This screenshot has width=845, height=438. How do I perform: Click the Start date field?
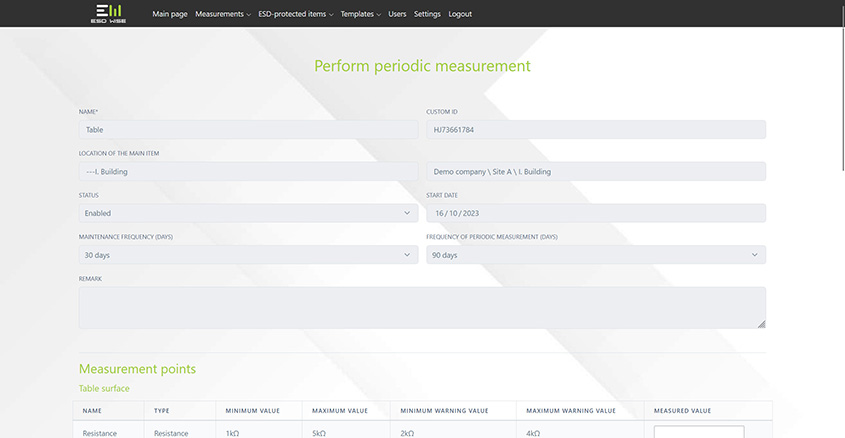pos(596,213)
